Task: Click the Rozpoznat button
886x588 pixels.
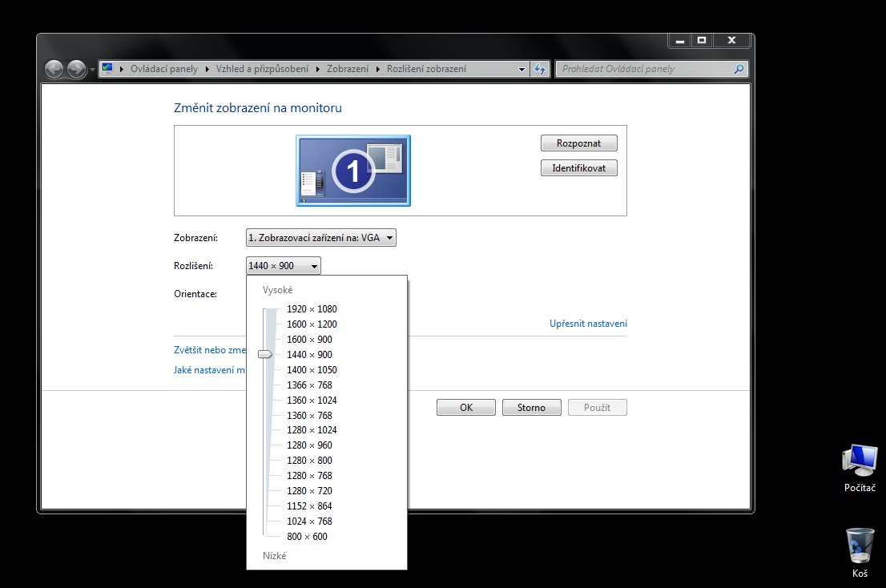Action: coord(578,143)
